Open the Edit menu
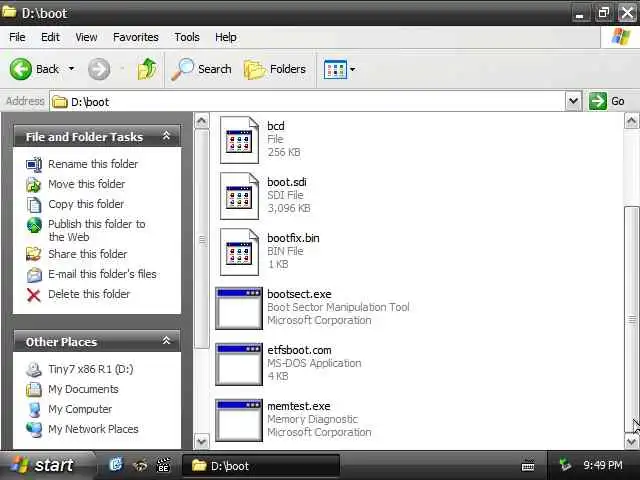This screenshot has width=640, height=480. pyautogui.click(x=50, y=37)
